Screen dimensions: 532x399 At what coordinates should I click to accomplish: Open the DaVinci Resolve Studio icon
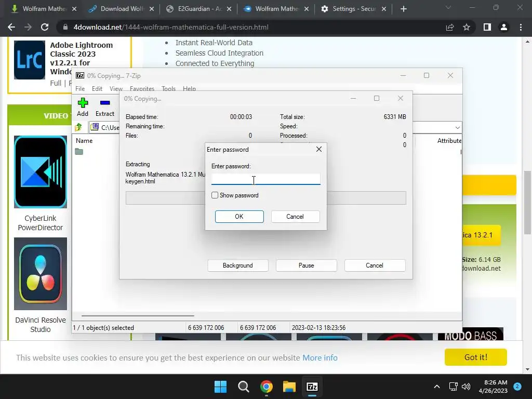41,274
